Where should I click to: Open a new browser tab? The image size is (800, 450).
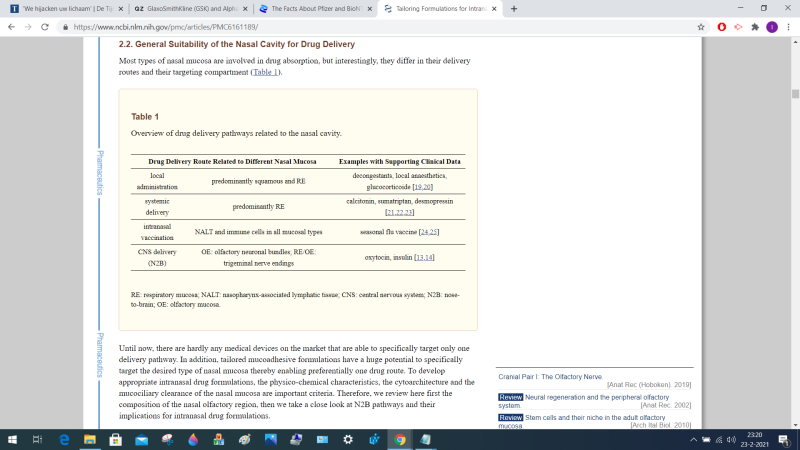[x=514, y=9]
